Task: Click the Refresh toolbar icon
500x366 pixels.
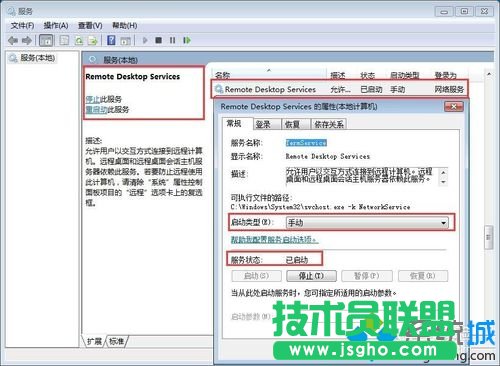Action: tap(79, 40)
